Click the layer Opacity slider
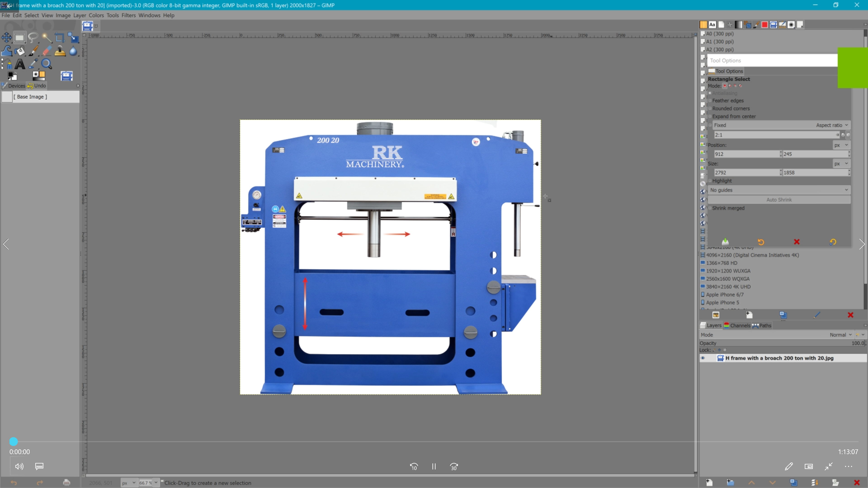Screen dimensions: 868x488 click(x=782, y=343)
